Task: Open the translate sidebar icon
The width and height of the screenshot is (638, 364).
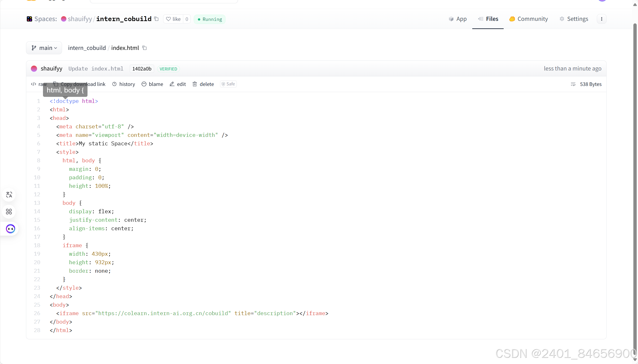Action: click(x=9, y=195)
